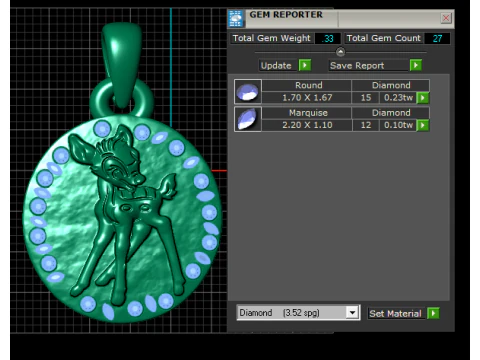The image size is (480, 360).
Task: Click the Diamond material cell in the Round row
Action: click(391, 85)
